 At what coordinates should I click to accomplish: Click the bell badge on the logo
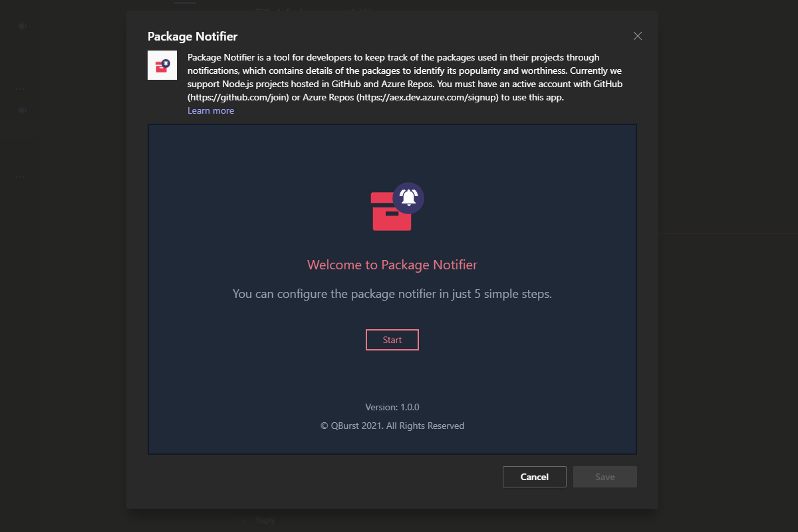pos(408,198)
